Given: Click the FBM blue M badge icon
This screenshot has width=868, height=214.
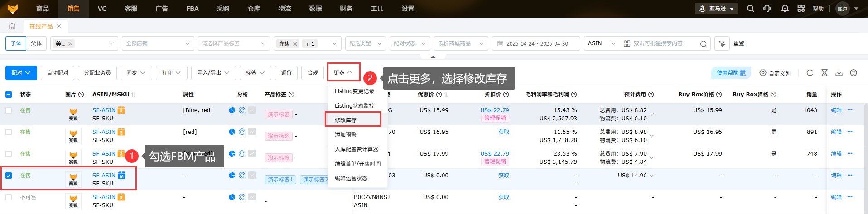Looking at the screenshot, I should [x=121, y=175].
